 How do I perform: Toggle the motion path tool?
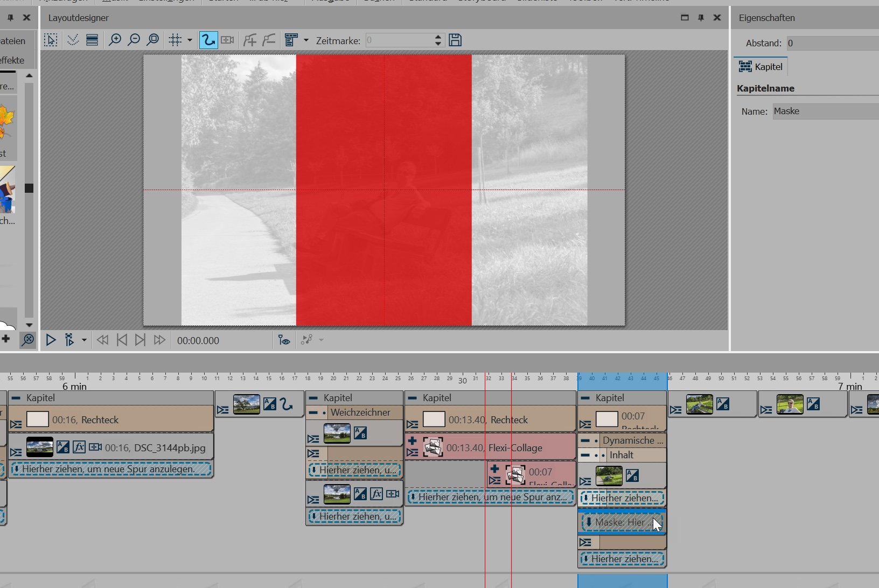[208, 40]
